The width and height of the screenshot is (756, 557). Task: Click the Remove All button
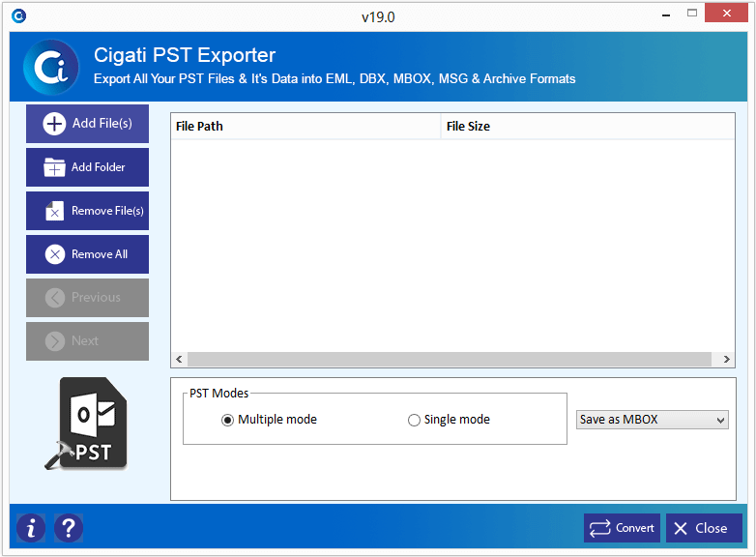tap(87, 254)
